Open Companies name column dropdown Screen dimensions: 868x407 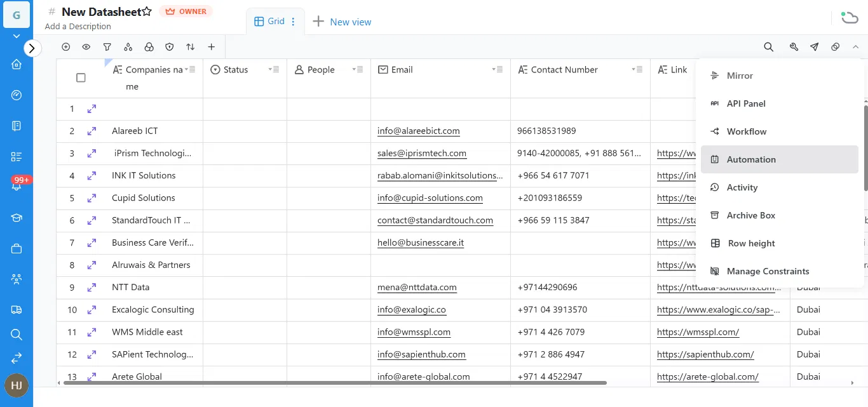pos(190,69)
